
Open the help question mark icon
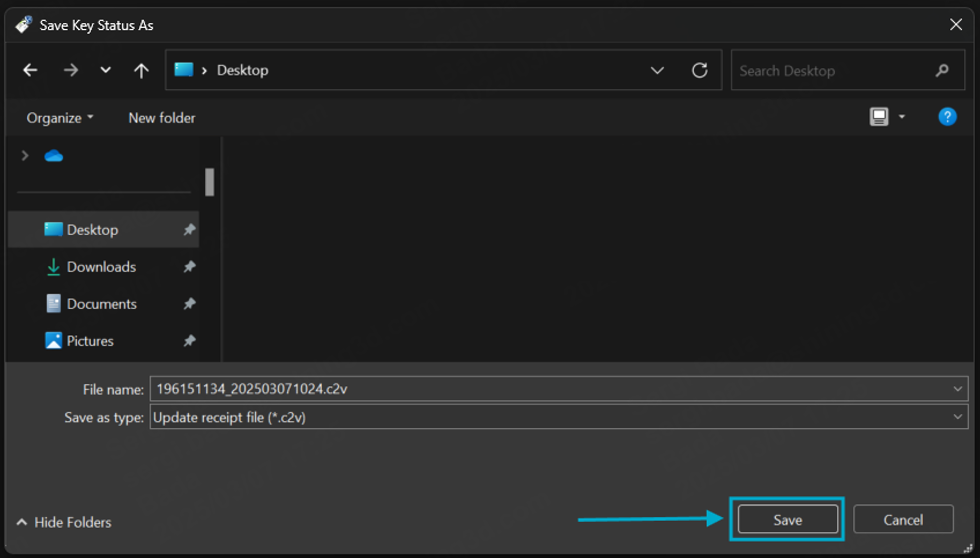pyautogui.click(x=947, y=117)
